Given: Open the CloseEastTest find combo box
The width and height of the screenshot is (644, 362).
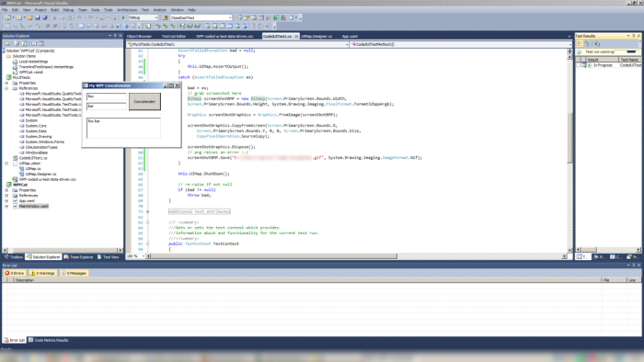Looking at the screenshot, I should (230, 17).
